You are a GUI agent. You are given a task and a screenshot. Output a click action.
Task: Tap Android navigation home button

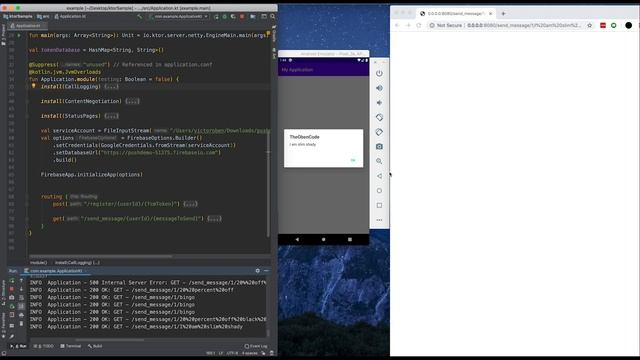tap(323, 240)
